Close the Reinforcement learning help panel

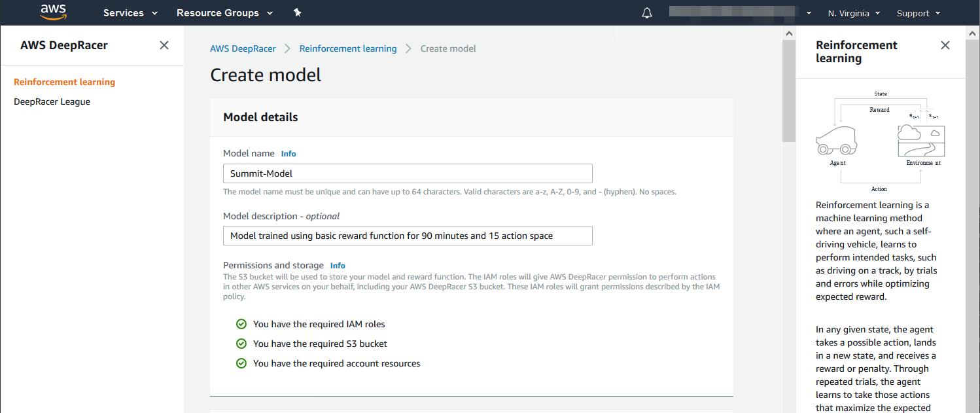945,45
